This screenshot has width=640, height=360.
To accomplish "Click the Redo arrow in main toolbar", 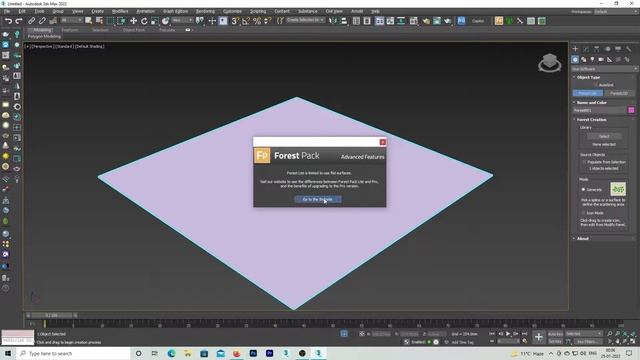I will [19, 21].
